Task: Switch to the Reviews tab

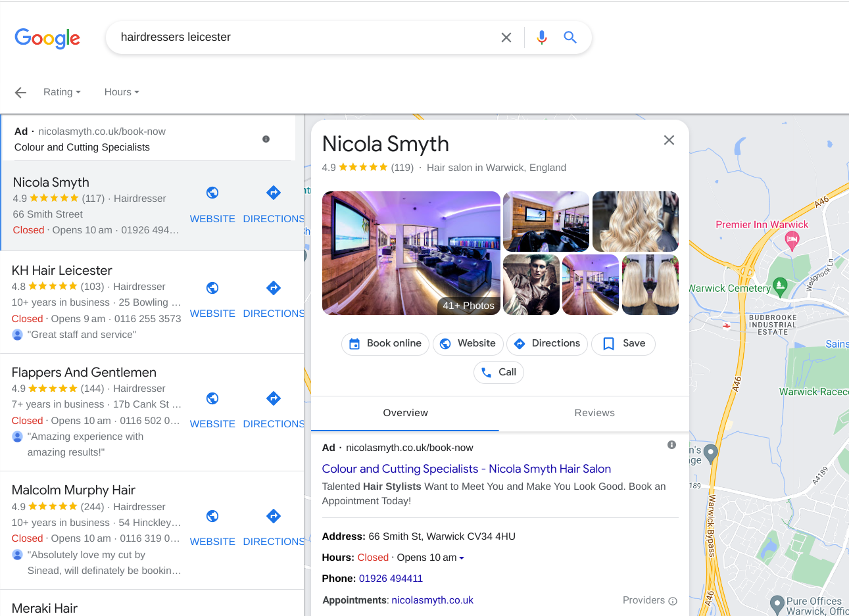Action: [x=594, y=413]
